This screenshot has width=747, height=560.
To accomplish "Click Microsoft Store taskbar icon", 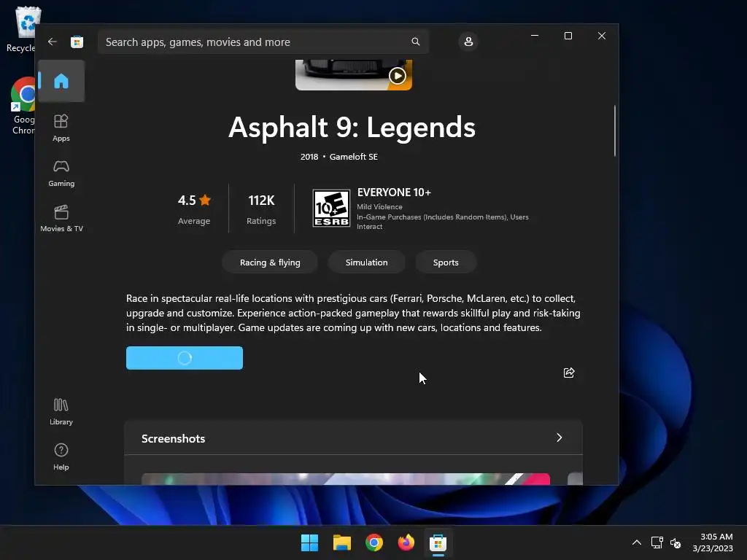I will (x=438, y=542).
